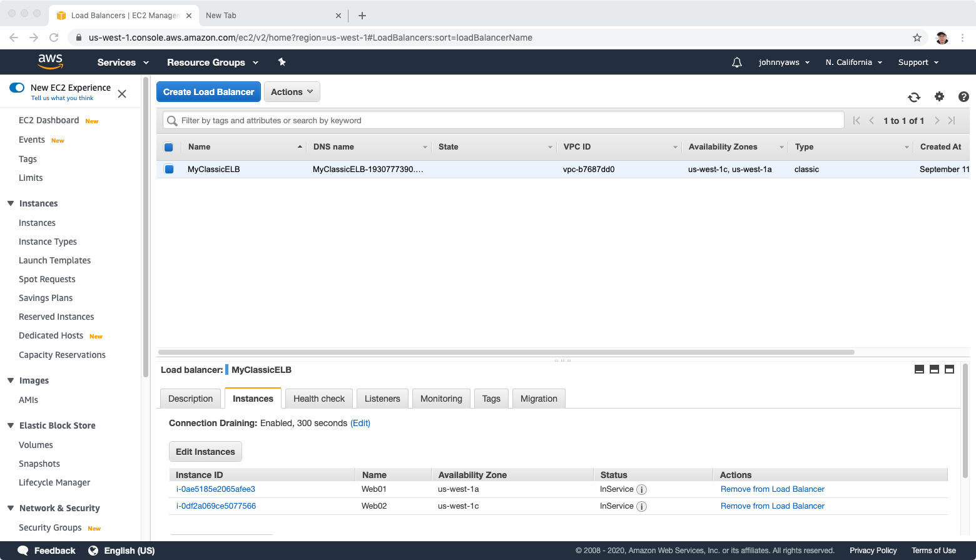Switch to the Description tab
The height and width of the screenshot is (560, 976).
click(190, 399)
